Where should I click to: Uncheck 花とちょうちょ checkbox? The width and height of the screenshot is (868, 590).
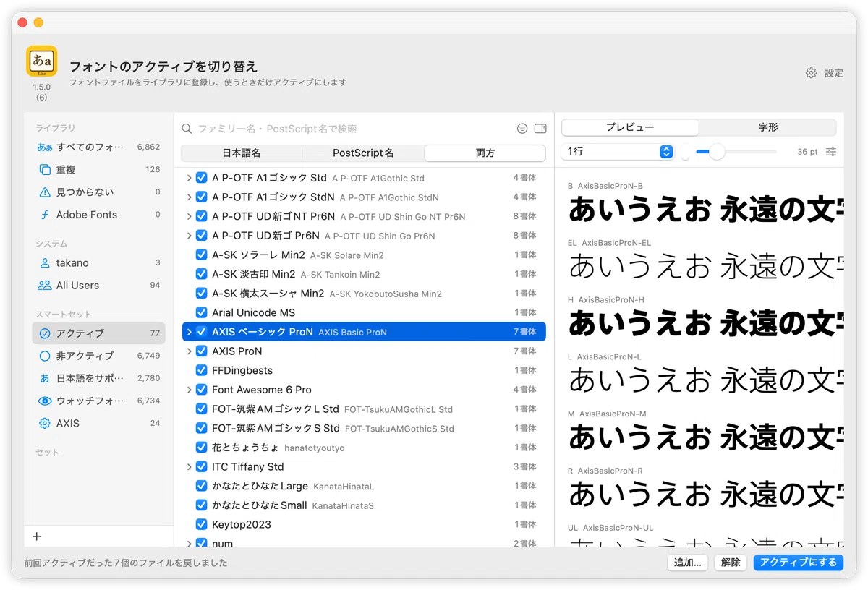[202, 448]
